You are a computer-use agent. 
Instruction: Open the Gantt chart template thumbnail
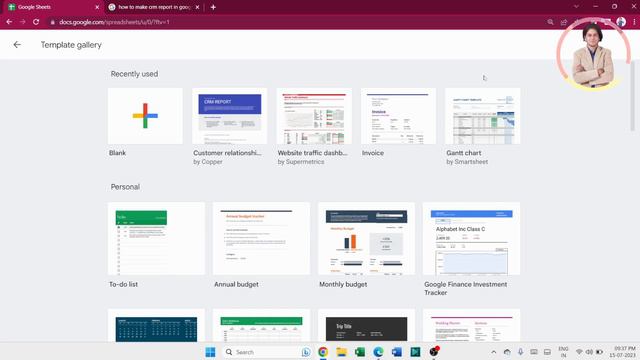pyautogui.click(x=482, y=116)
